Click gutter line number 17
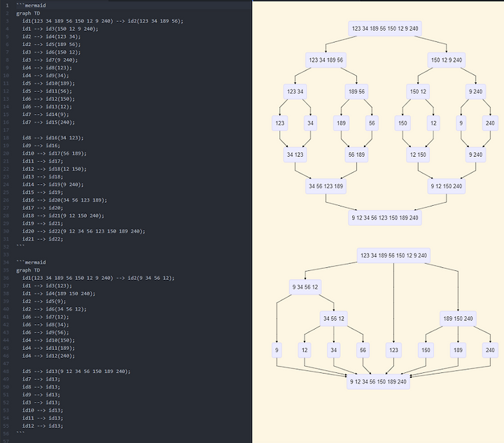 click(7, 130)
